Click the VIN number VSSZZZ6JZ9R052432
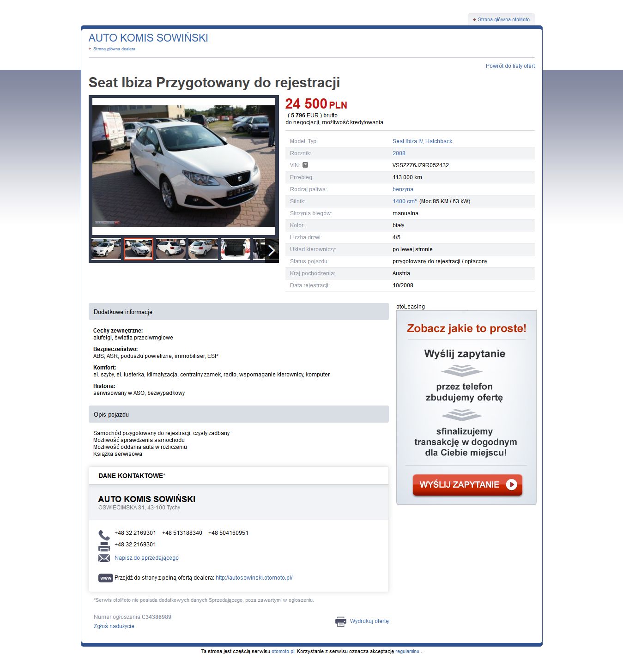The image size is (623, 672). tap(421, 165)
